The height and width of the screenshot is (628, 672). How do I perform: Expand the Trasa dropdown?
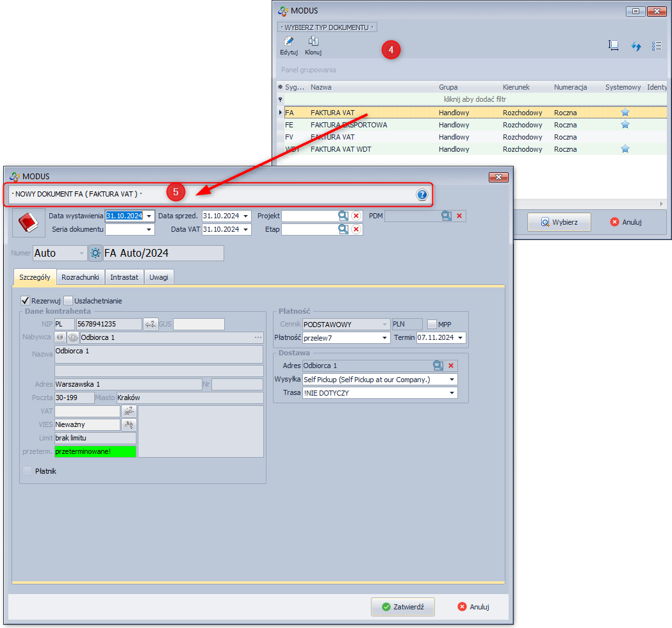452,393
